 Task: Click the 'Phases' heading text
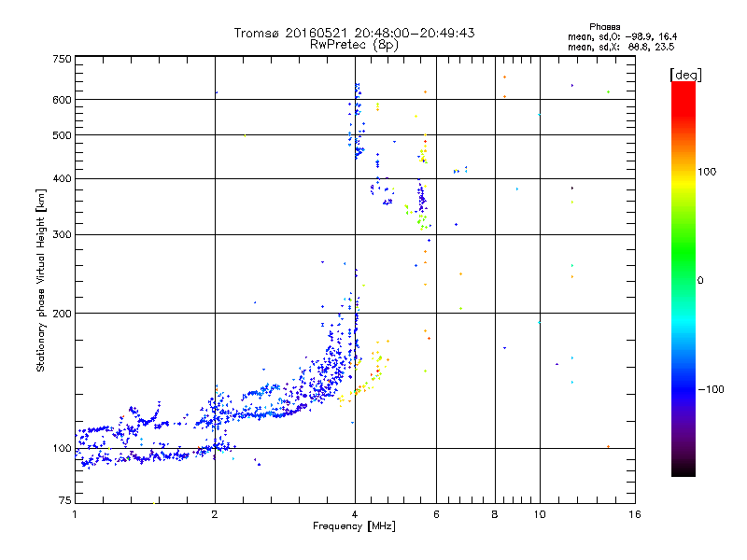604,27
